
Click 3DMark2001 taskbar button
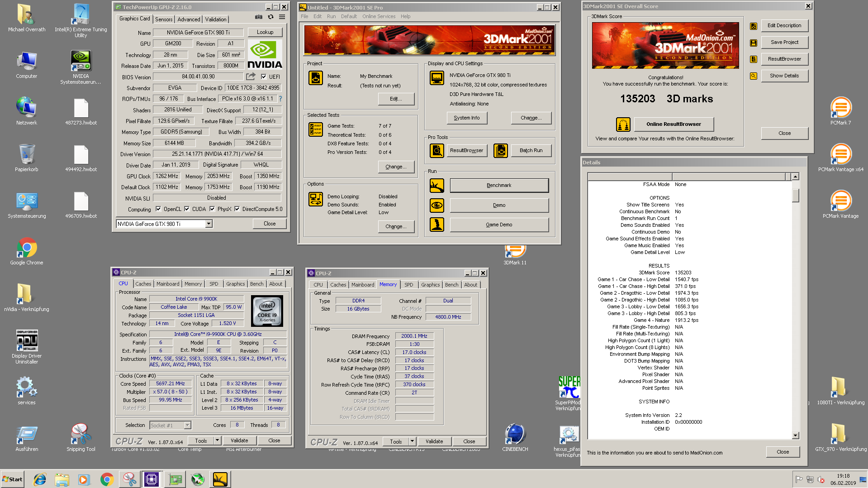coord(220,479)
